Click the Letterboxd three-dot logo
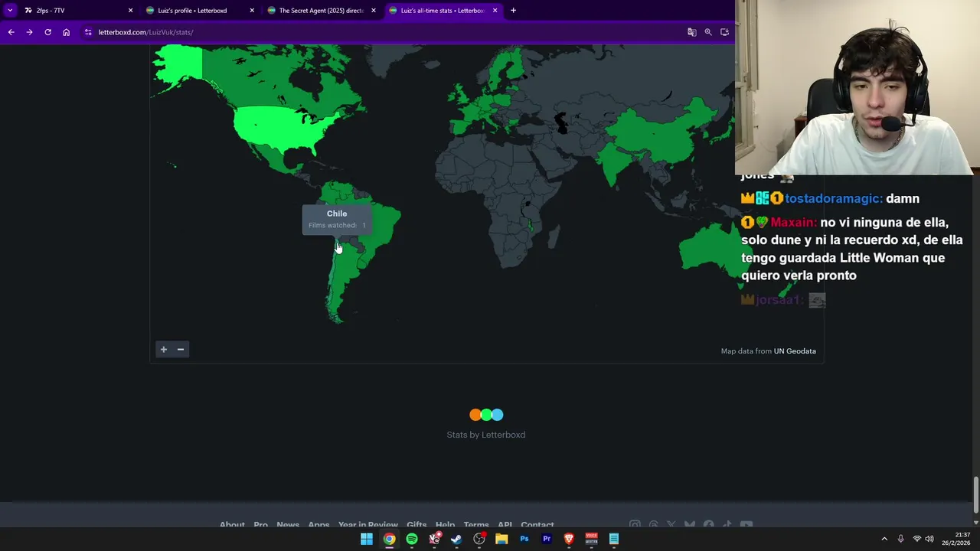The image size is (980, 551). pos(486,415)
